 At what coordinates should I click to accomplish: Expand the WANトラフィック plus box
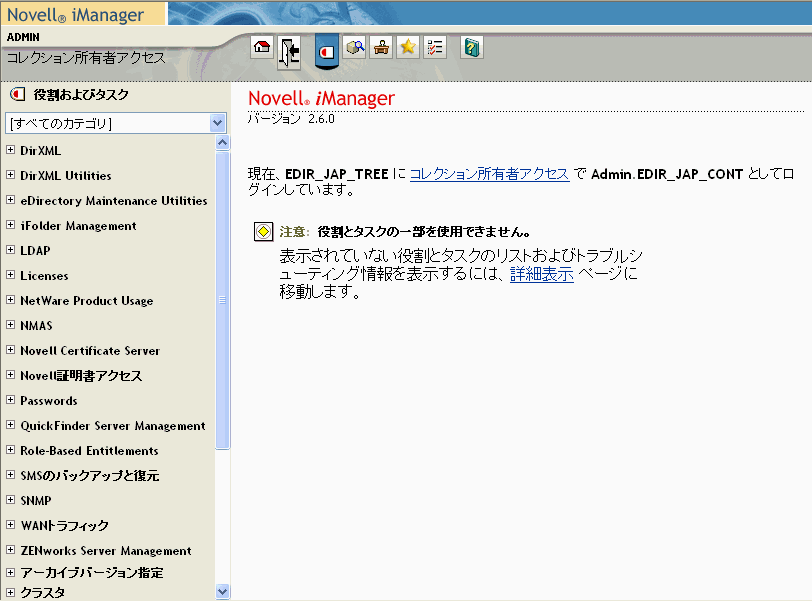(x=10, y=524)
